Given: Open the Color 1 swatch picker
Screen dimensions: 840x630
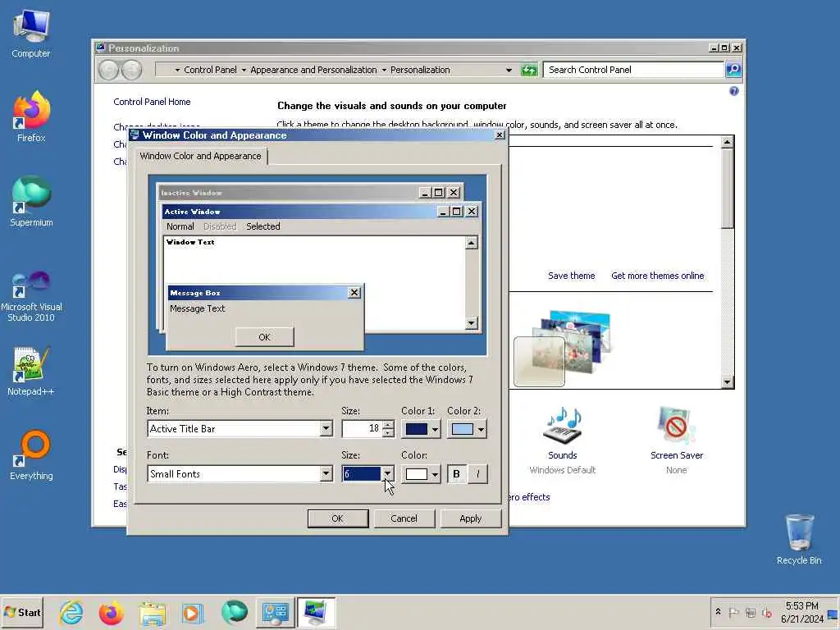Looking at the screenshot, I should click(422, 429).
